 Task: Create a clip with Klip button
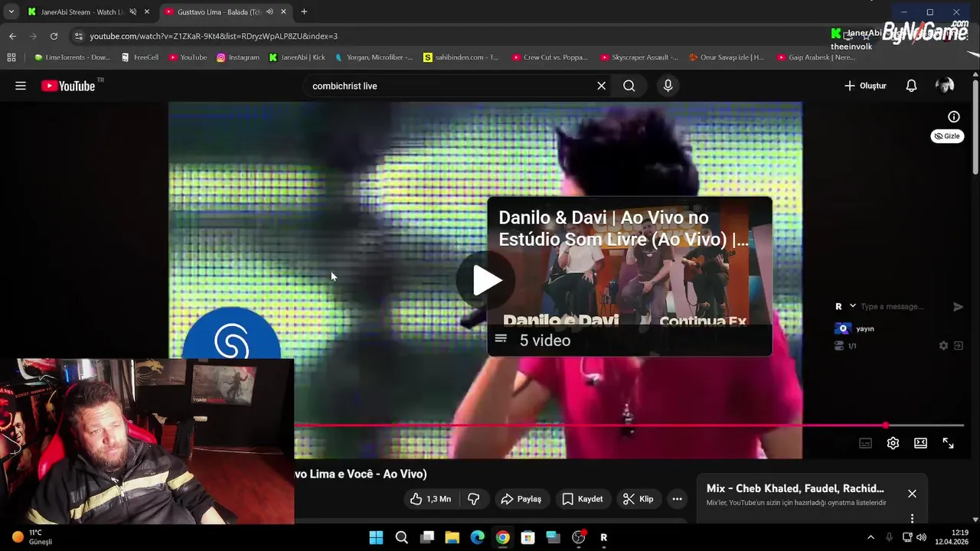point(638,499)
